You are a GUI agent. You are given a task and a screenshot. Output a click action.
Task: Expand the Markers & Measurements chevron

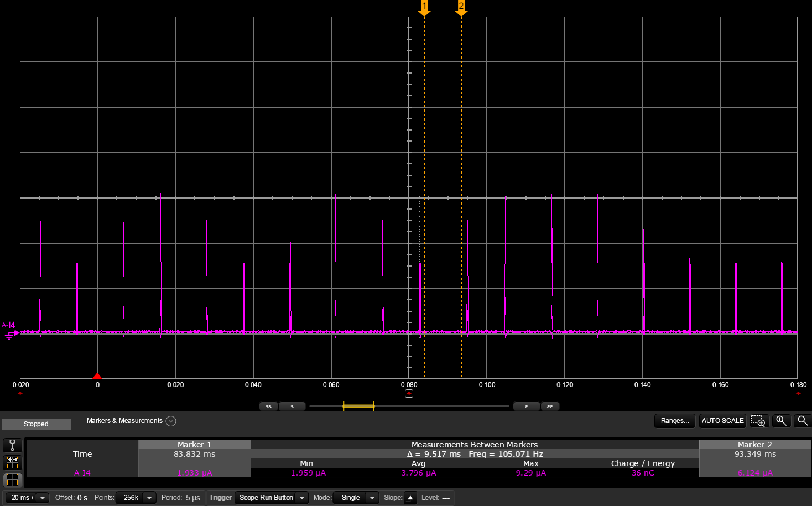click(171, 421)
